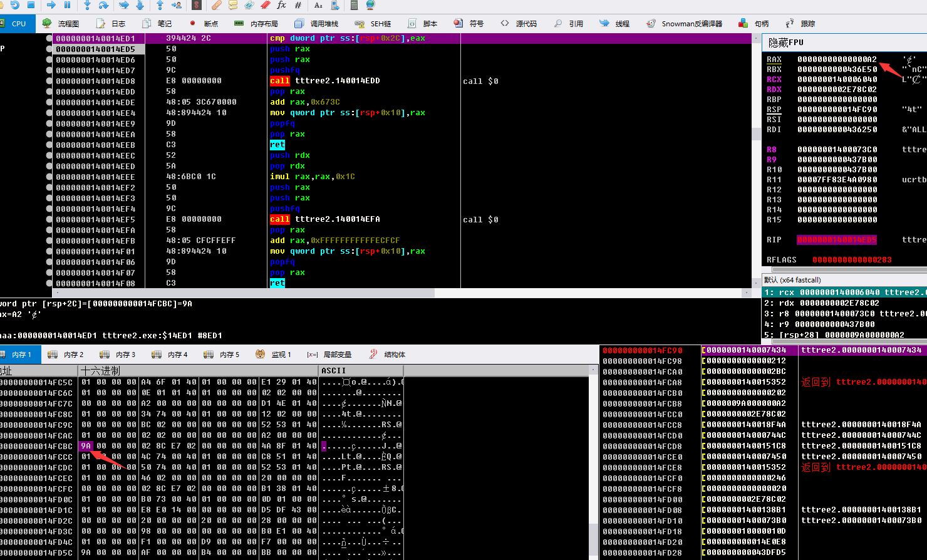Open the variables hash icon
Image resolution: width=927 pixels, height=560 pixels.
pyautogui.click(x=298, y=5)
